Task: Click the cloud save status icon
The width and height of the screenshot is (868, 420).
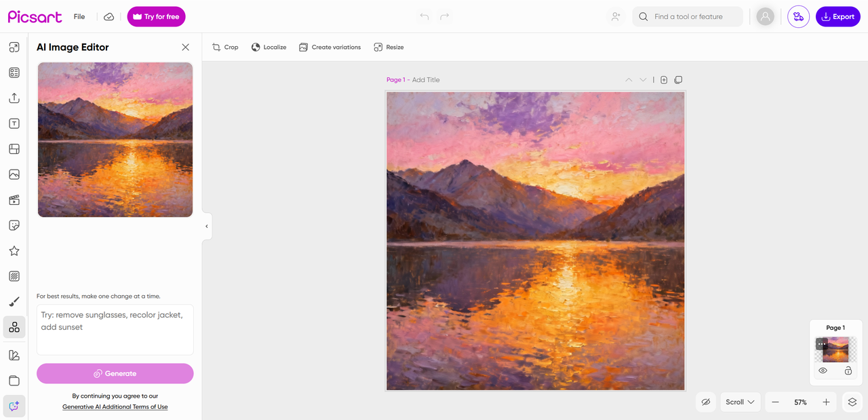Action: coord(109,17)
